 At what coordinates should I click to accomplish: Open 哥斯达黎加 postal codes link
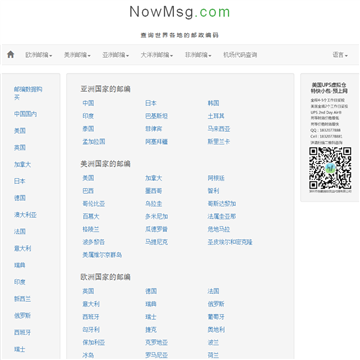click(222, 204)
